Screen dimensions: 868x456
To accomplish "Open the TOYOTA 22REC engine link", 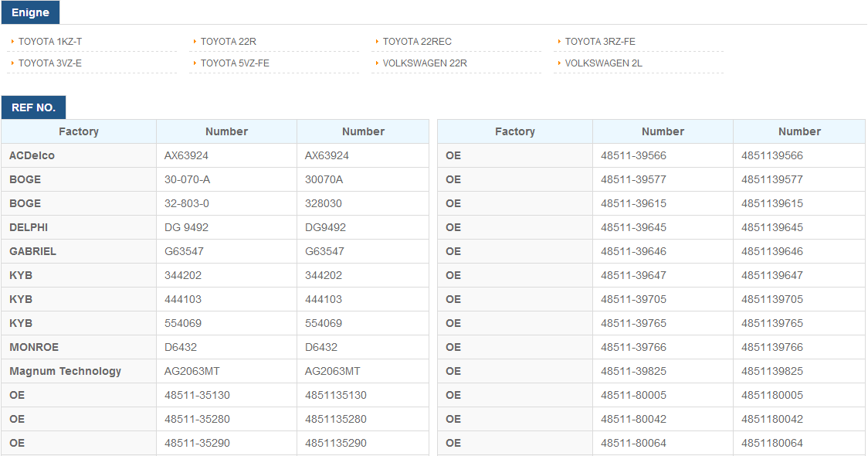I will coord(417,42).
